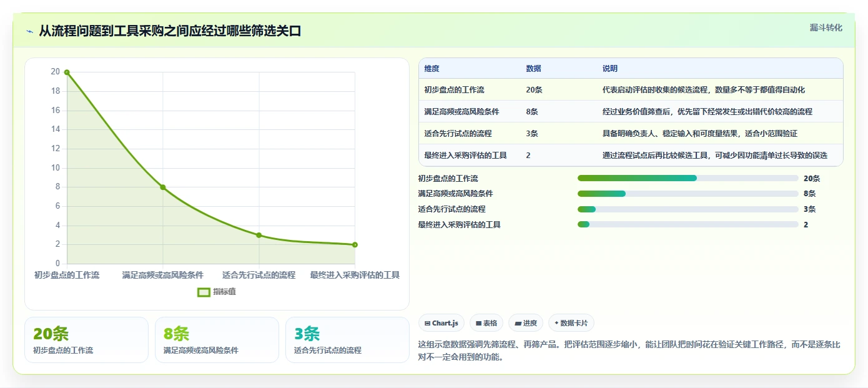
Task: Click the value 2 beside the progress bar
Action: tap(806, 224)
